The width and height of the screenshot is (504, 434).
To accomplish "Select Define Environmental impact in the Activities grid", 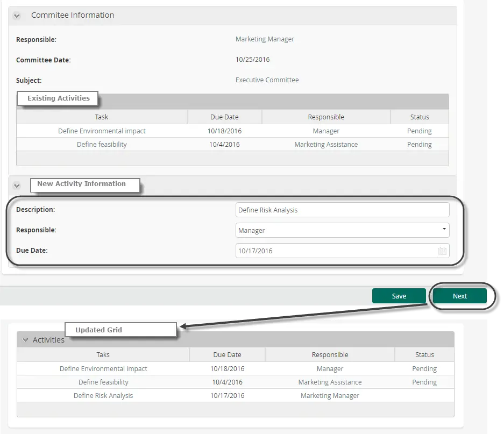I will pos(103,368).
